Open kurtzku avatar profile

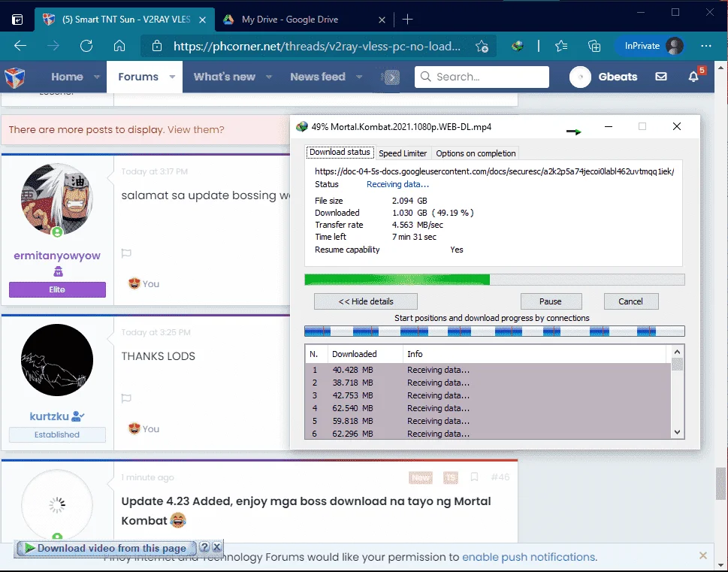(57, 360)
